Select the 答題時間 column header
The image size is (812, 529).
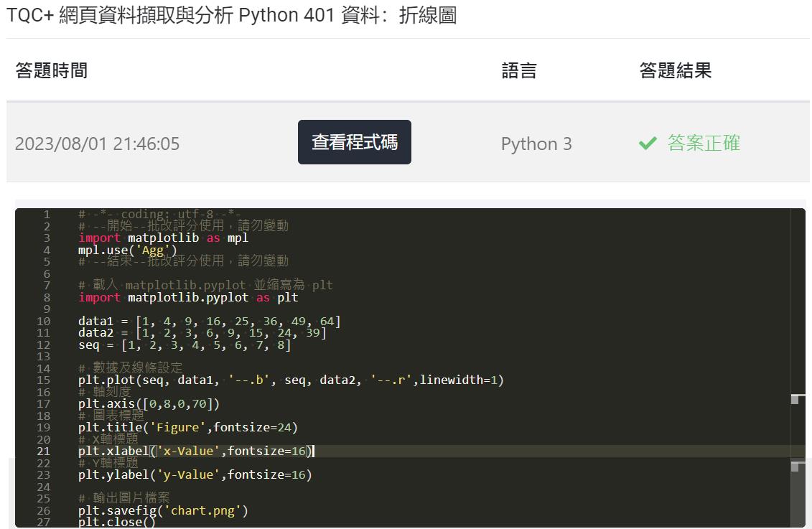(x=51, y=70)
